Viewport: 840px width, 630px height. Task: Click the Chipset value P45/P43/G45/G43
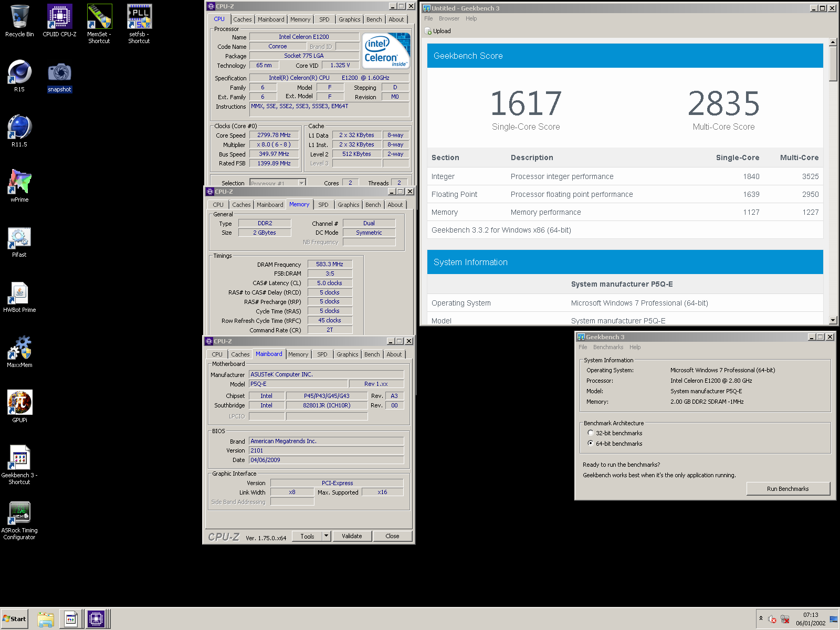click(x=327, y=396)
